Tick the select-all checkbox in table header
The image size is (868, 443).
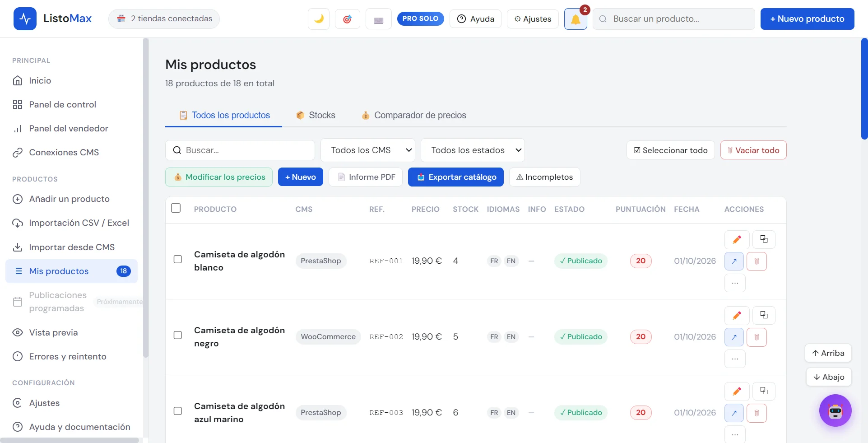(176, 208)
